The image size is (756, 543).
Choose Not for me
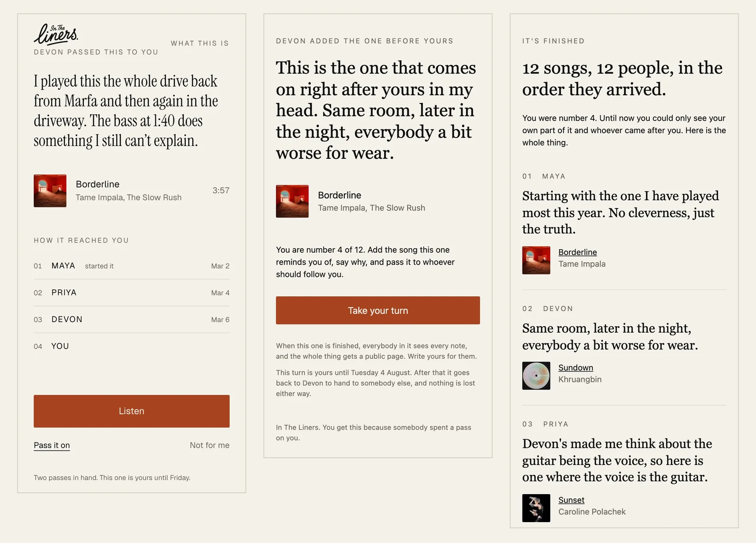click(209, 445)
